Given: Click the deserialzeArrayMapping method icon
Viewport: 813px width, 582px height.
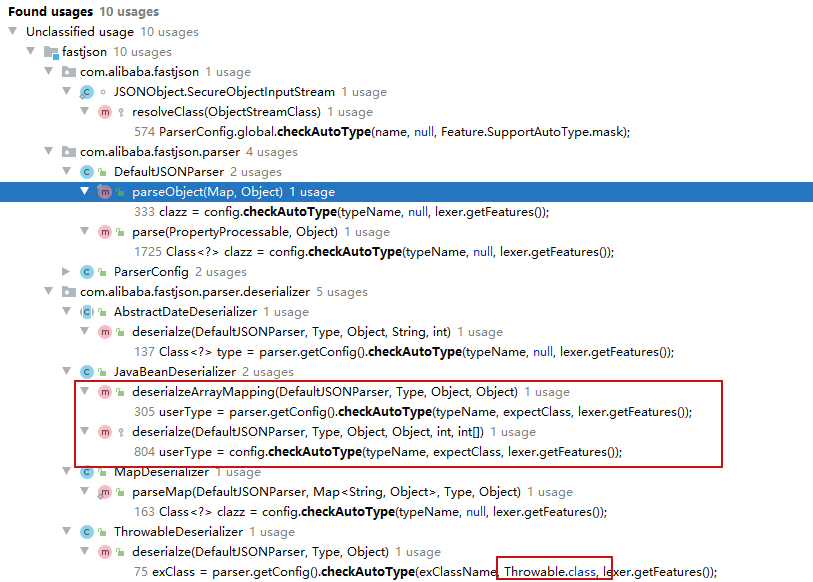Looking at the screenshot, I should click(105, 392).
